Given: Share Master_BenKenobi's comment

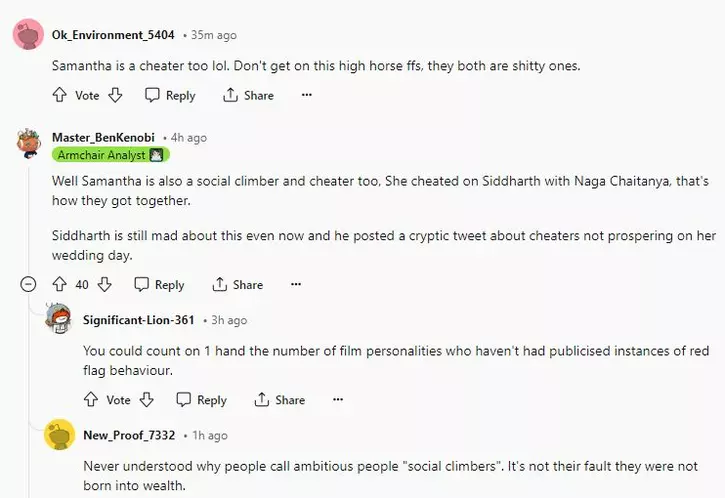Looking at the screenshot, I should (237, 284).
